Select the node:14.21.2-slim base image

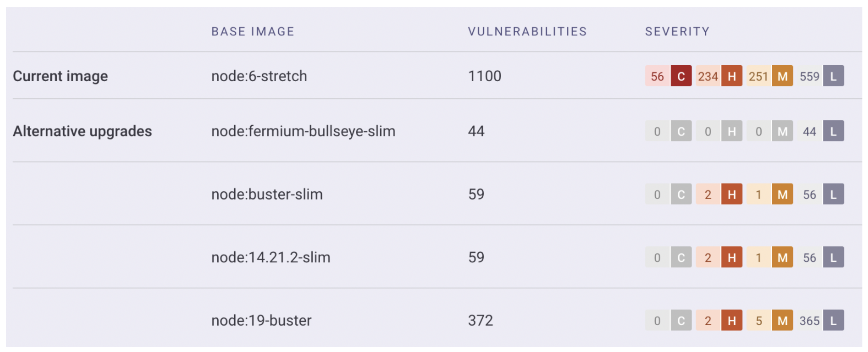(271, 257)
